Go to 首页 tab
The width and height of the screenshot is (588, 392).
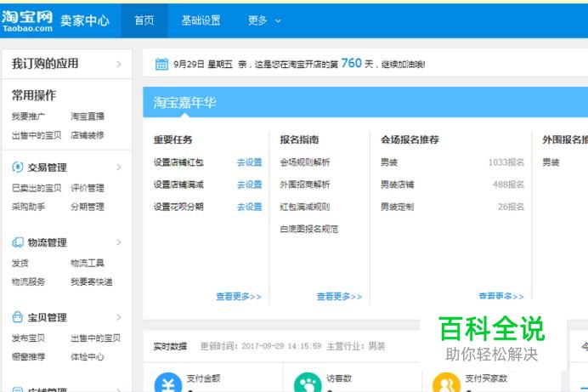click(144, 20)
